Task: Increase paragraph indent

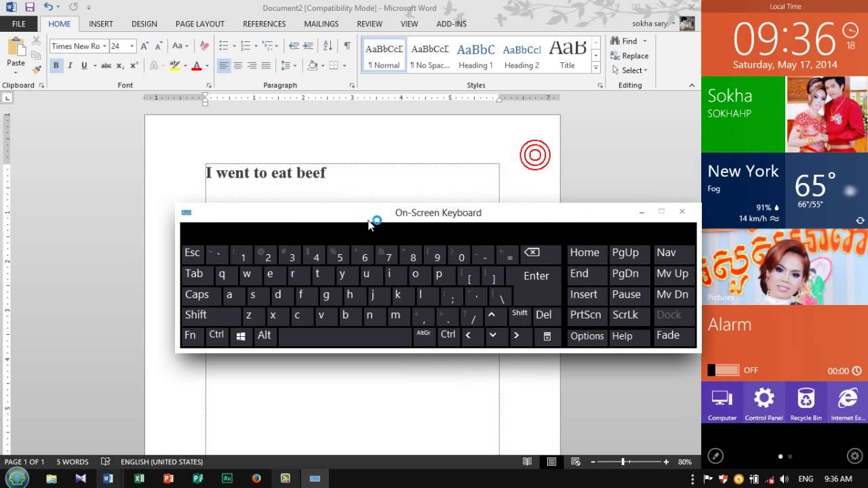Action: point(309,46)
